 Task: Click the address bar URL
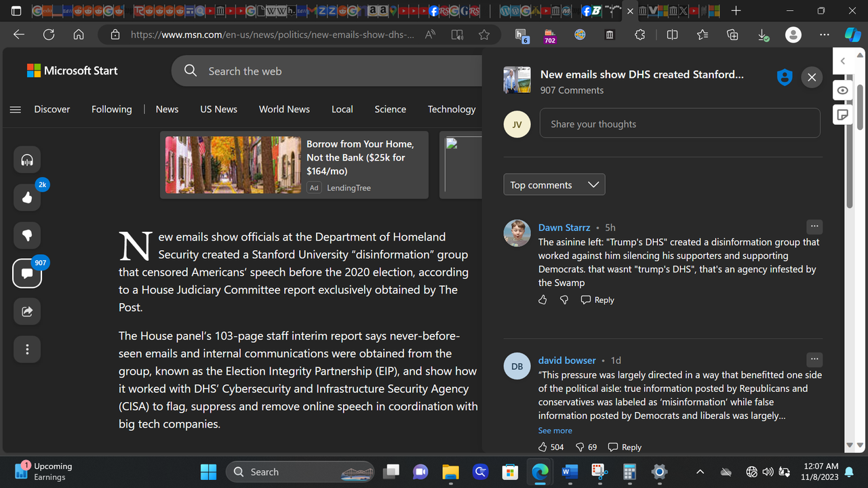point(273,35)
